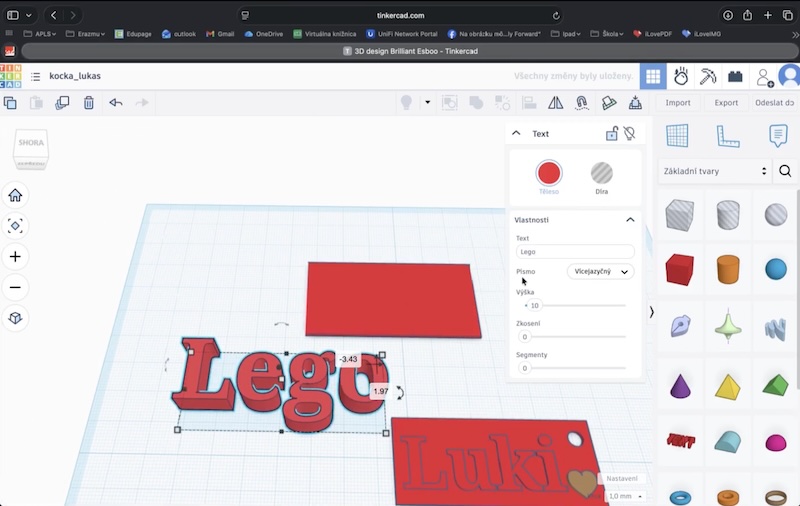
Task: Toggle show all lightbulb icon in toolbar
Action: pos(406,103)
